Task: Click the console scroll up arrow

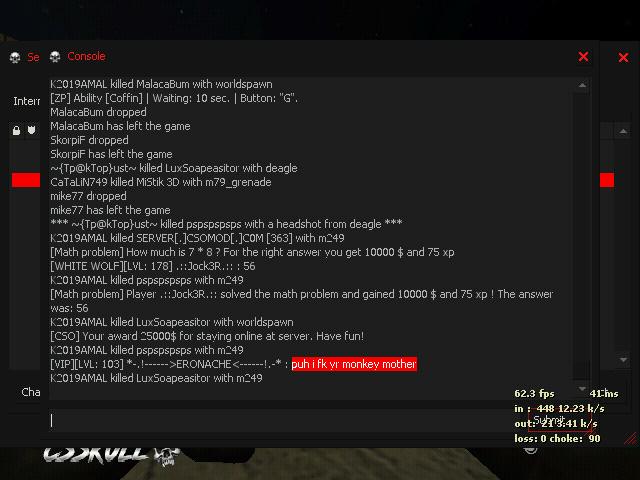Action: coord(582,85)
